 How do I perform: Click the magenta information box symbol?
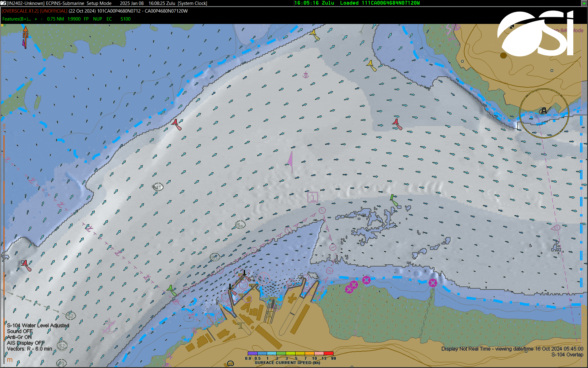coord(312,197)
